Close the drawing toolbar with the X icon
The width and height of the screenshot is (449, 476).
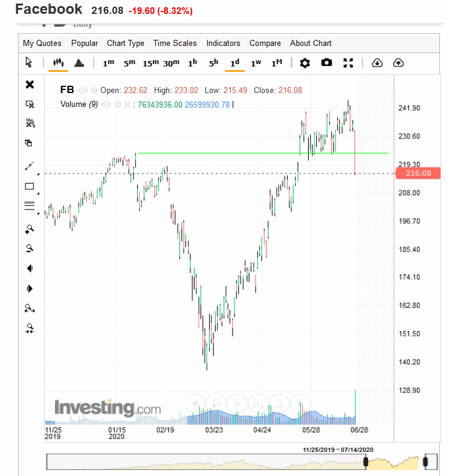click(30, 85)
